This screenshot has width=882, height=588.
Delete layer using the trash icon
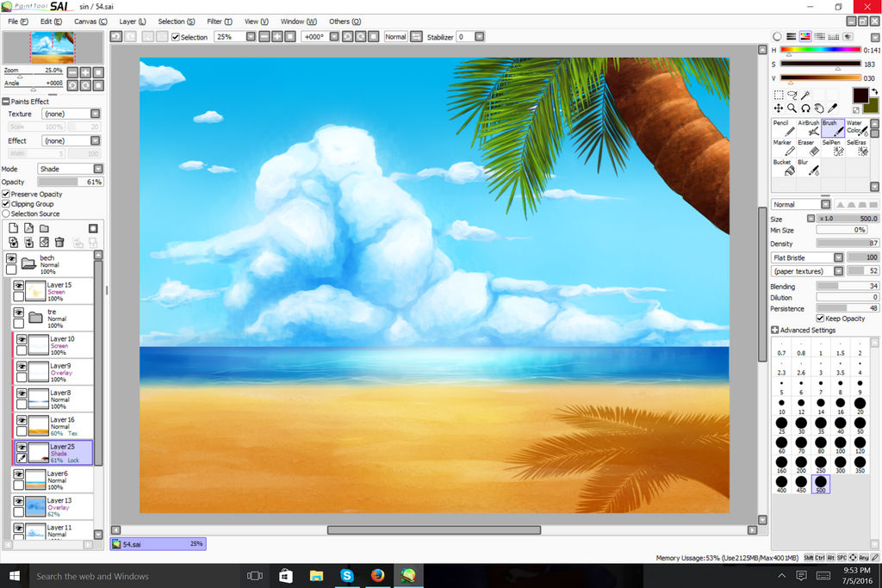pos(59,242)
